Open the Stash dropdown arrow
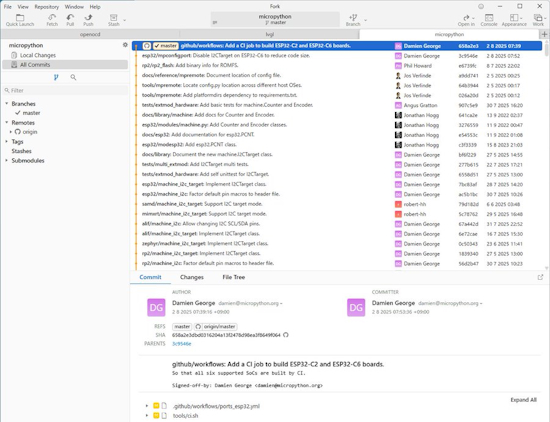 (x=125, y=20)
